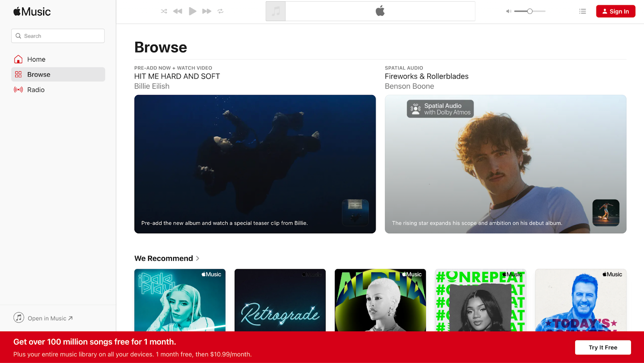The image size is (644, 363).
Task: Open the Retrograde playlist cover
Action: pos(280,300)
